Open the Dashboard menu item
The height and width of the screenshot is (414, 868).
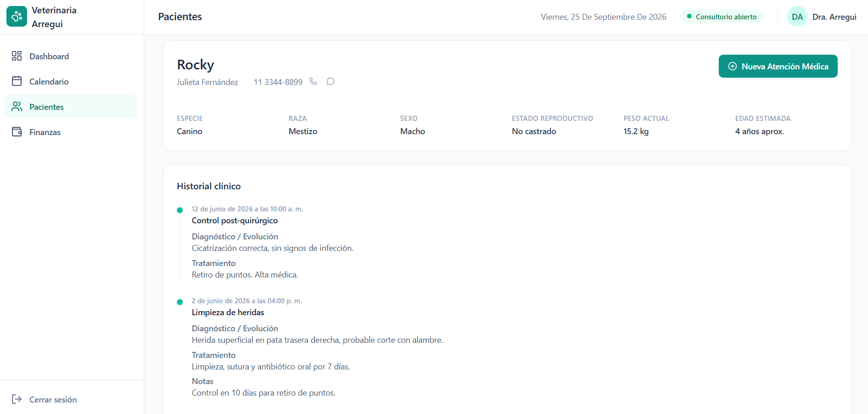[70, 56]
